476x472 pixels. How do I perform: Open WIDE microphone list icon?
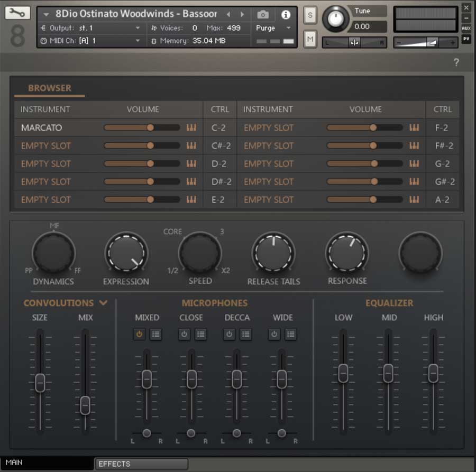click(x=290, y=334)
